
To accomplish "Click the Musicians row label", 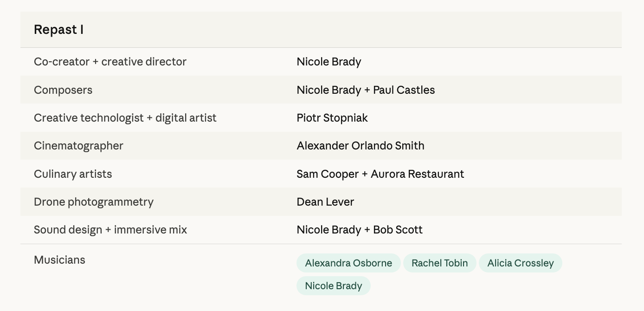I will point(59,260).
